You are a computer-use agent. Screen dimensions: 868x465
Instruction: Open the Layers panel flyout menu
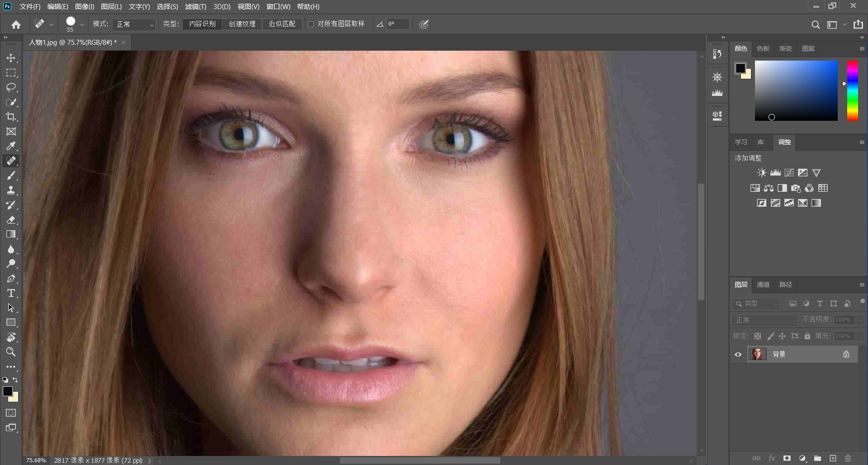[x=862, y=285]
